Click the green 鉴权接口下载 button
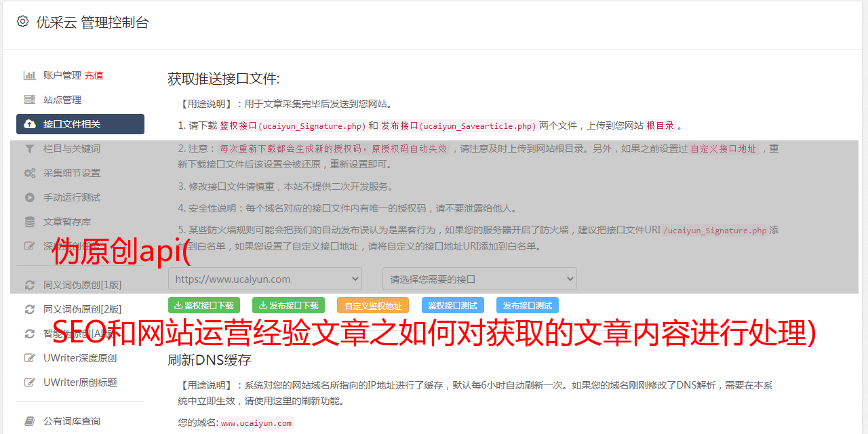This screenshot has width=868, height=434. [x=204, y=305]
